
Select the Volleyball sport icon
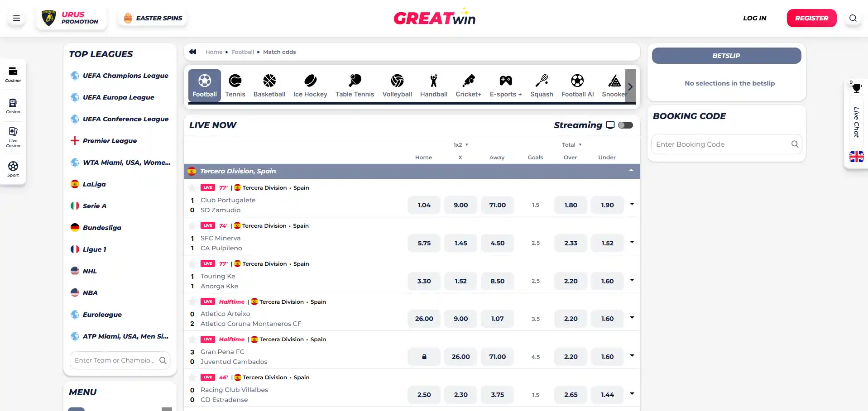397,86
